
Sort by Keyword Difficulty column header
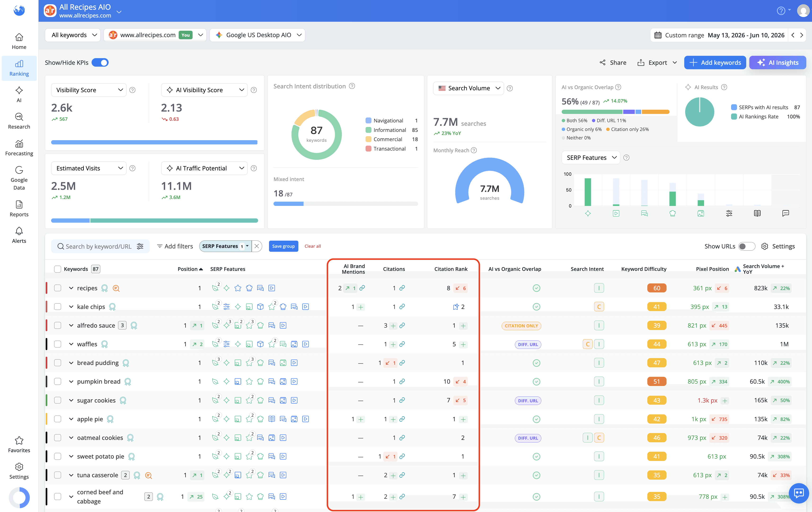coord(644,269)
